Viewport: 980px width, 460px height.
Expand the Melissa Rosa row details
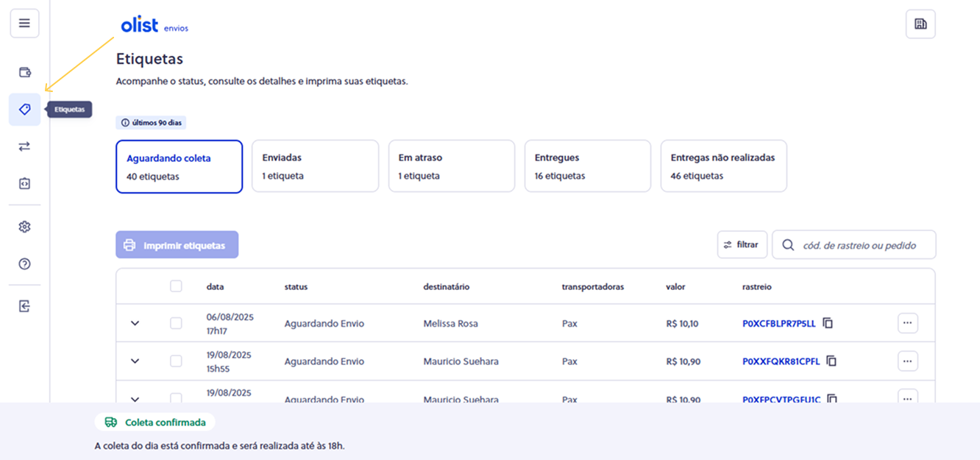[135, 323]
